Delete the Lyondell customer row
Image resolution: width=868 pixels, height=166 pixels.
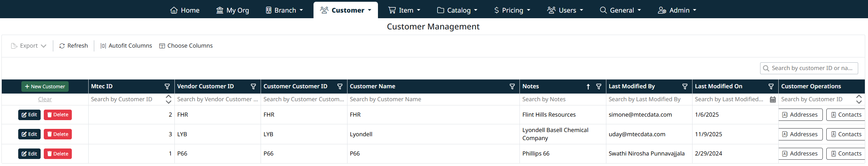tap(58, 134)
